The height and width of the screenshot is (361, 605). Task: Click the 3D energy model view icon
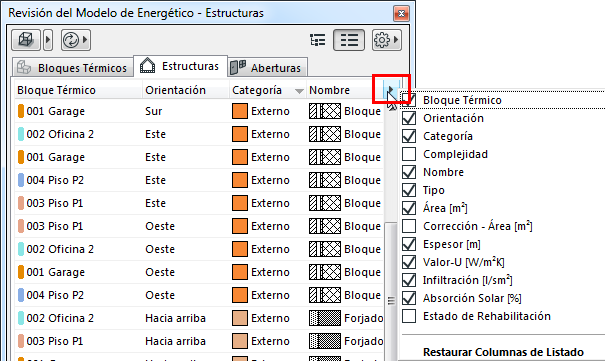26,40
